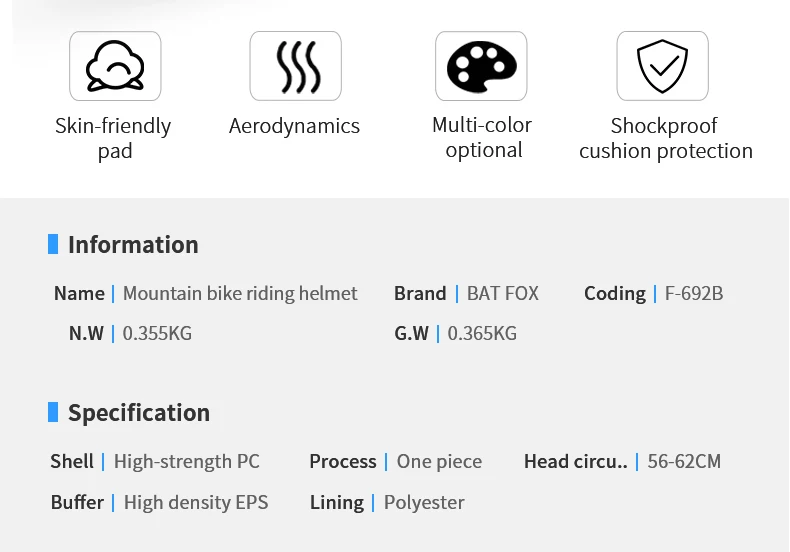Click the 0.365KG gross weight value

point(482,333)
